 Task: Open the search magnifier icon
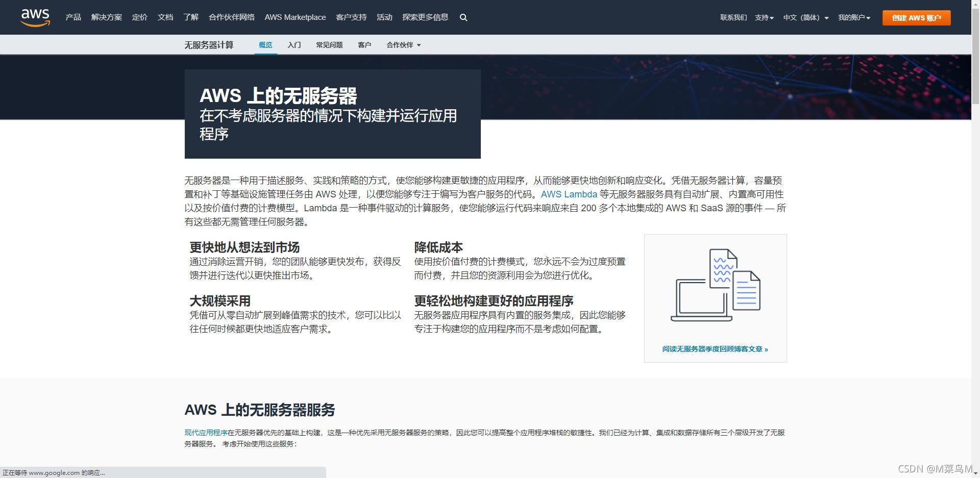point(463,17)
